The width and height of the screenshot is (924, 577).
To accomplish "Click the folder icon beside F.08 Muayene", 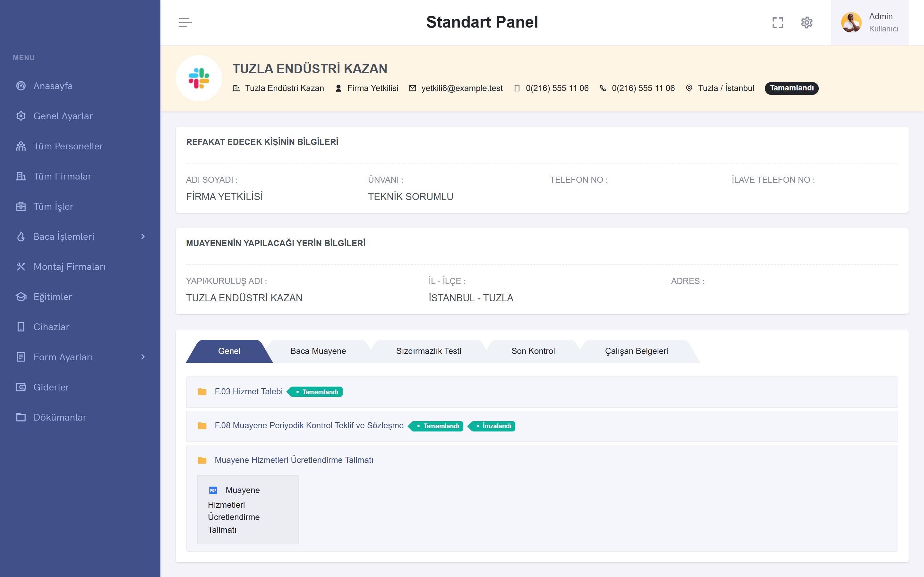I will 202,425.
